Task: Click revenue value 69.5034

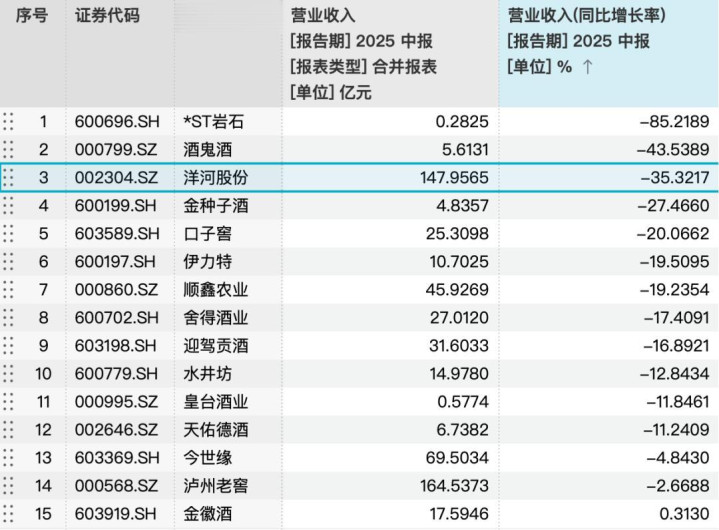Action: [x=457, y=458]
